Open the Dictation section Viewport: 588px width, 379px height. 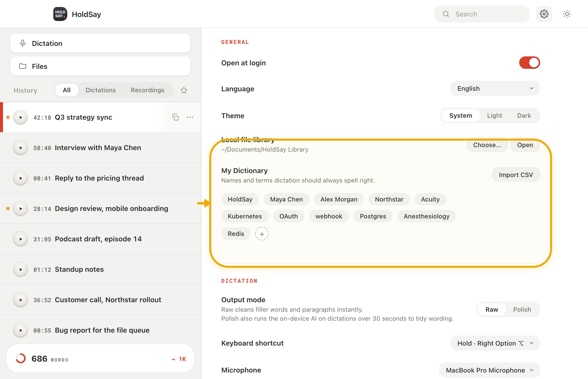tap(100, 43)
